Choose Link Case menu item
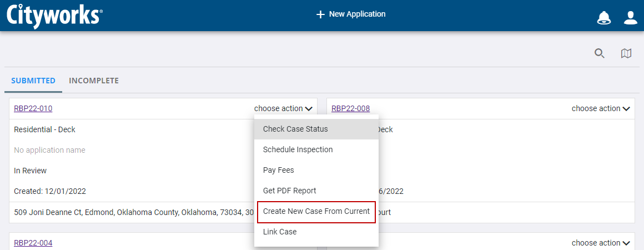 [316, 232]
